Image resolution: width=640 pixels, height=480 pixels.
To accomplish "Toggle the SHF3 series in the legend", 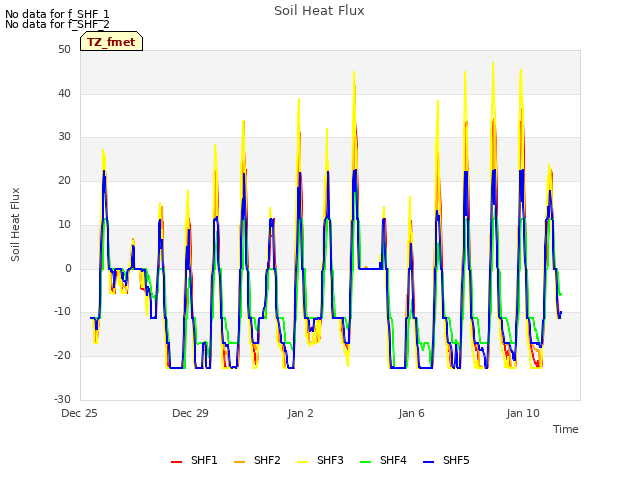I will pos(320,460).
